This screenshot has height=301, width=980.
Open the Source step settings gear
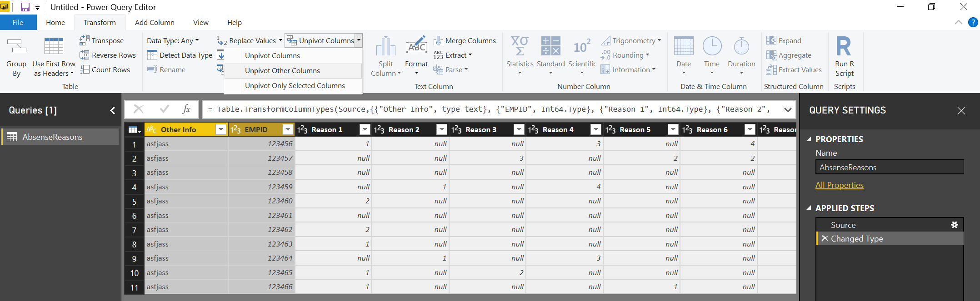[955, 225]
